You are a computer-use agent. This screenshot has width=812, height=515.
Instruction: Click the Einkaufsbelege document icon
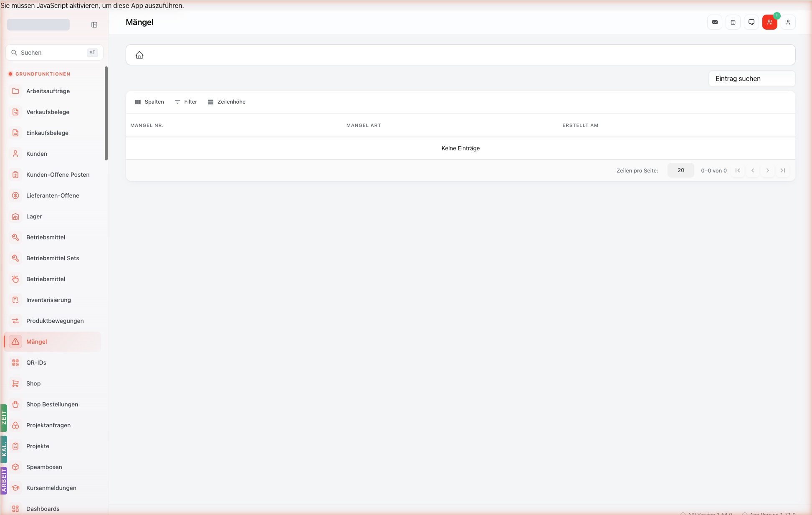(15, 133)
